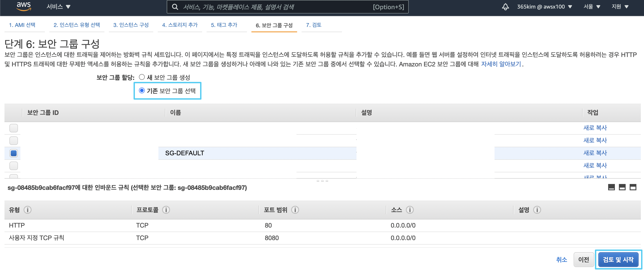Click the info icon next to 프로토콜
Screen dimensions: 644x276
[x=166, y=210]
